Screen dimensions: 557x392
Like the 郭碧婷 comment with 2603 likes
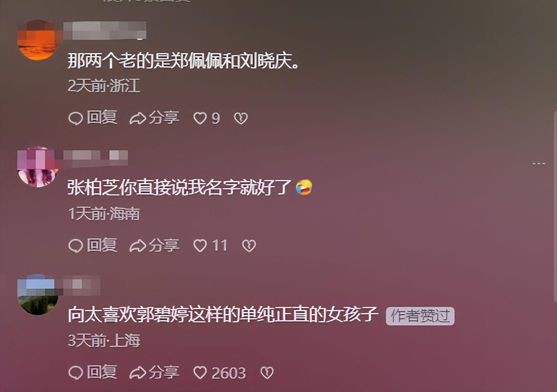219,373
